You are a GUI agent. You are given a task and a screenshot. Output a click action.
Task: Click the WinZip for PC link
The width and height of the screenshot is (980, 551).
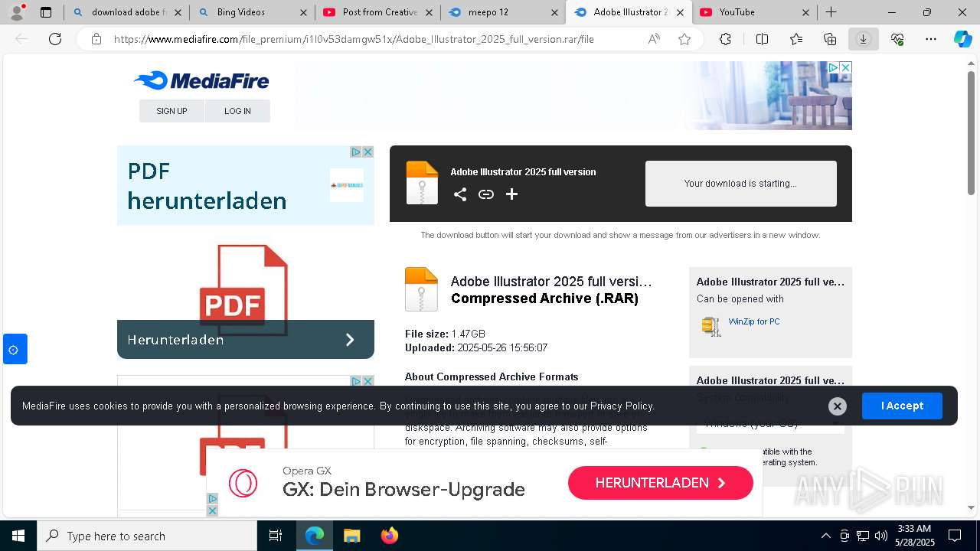coord(754,321)
